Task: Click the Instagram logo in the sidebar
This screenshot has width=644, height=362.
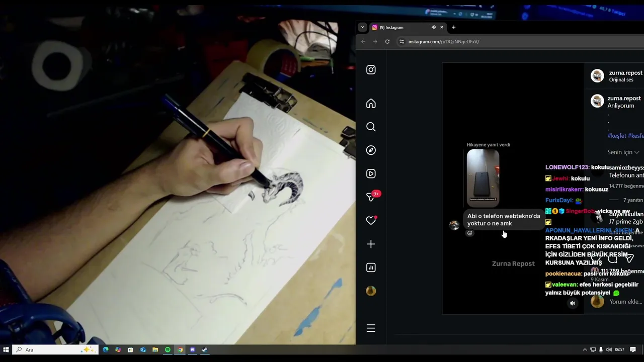Action: [371, 70]
